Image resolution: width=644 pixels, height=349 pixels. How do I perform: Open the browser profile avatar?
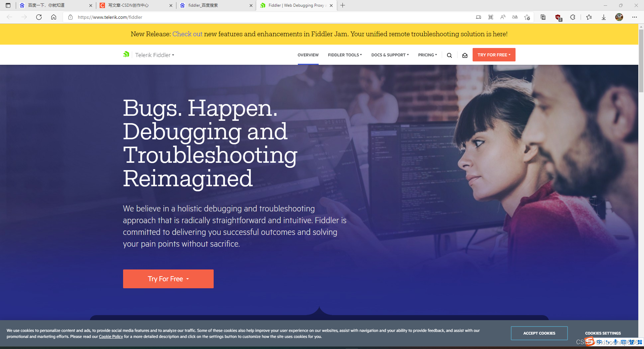(619, 17)
